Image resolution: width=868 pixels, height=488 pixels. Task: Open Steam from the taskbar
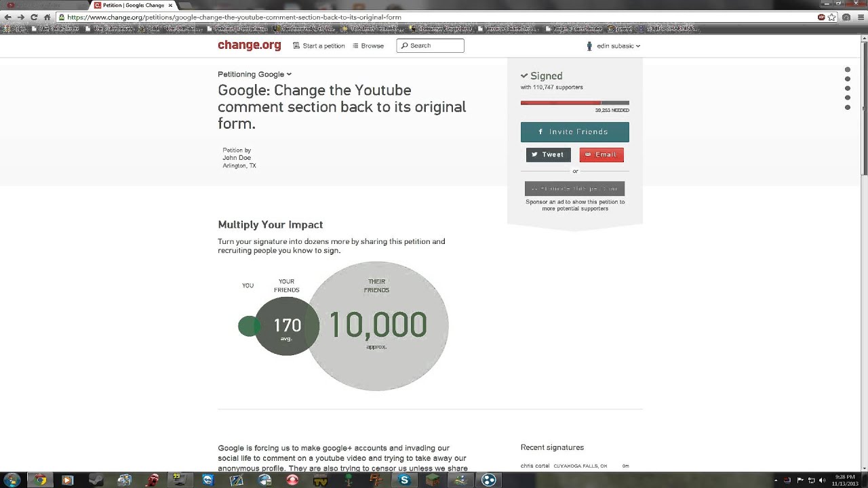(x=96, y=480)
